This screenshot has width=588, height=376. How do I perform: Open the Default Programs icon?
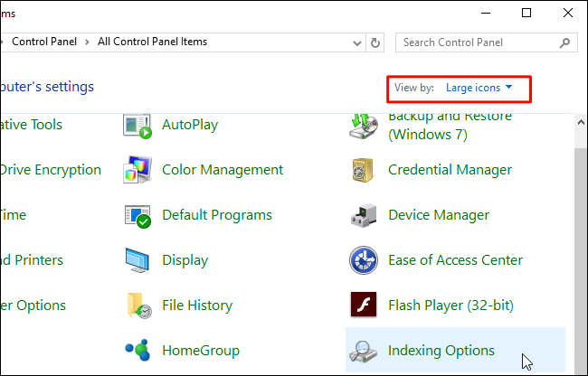click(137, 215)
